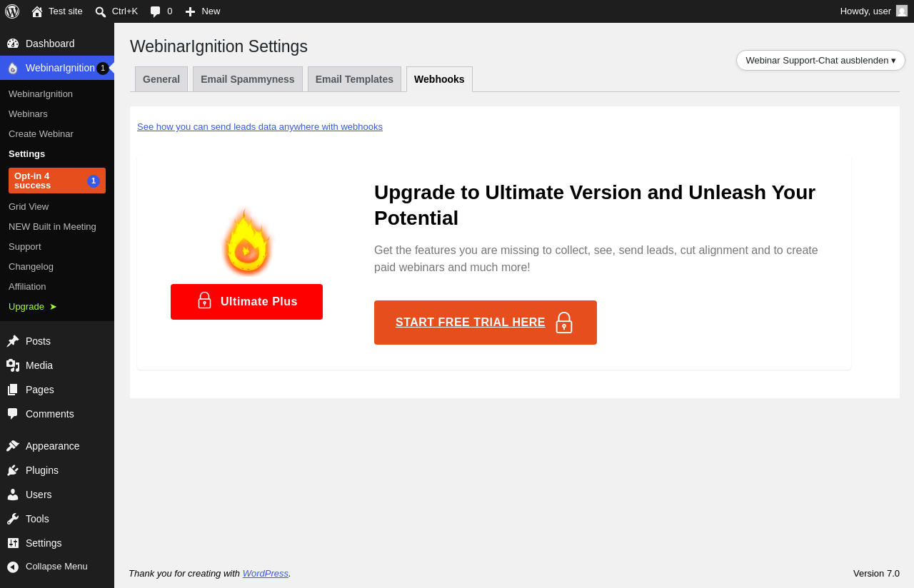Open the Affiliation submenu item

(x=27, y=287)
